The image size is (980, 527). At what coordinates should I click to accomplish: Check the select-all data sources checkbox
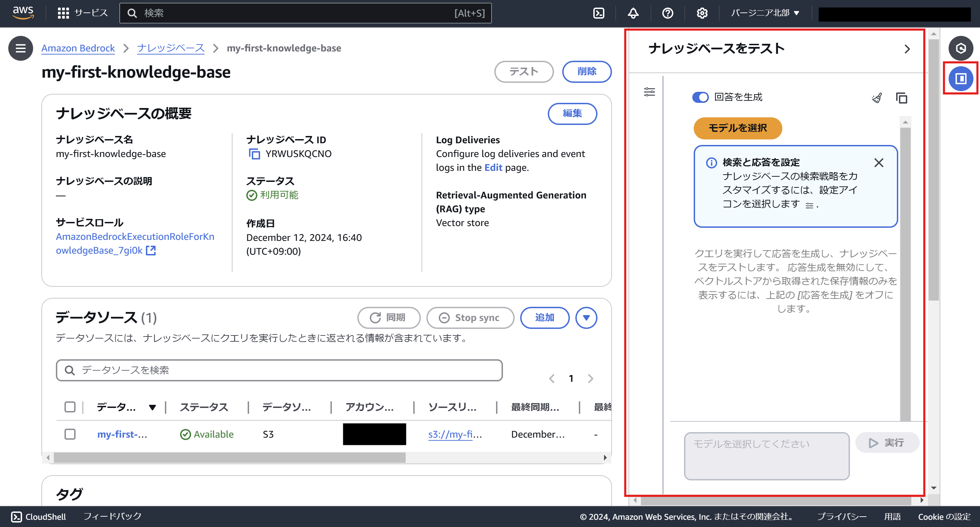tap(70, 407)
